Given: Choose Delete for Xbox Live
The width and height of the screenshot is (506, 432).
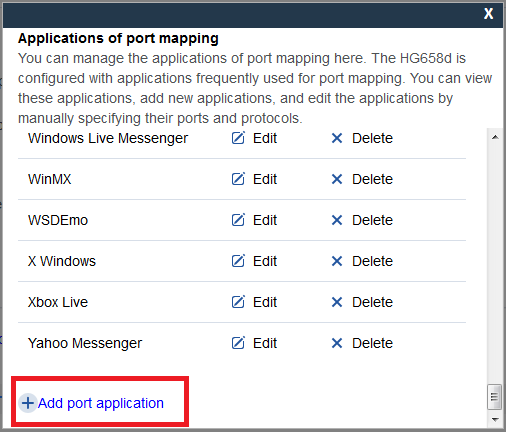Looking at the screenshot, I should coord(372,302).
